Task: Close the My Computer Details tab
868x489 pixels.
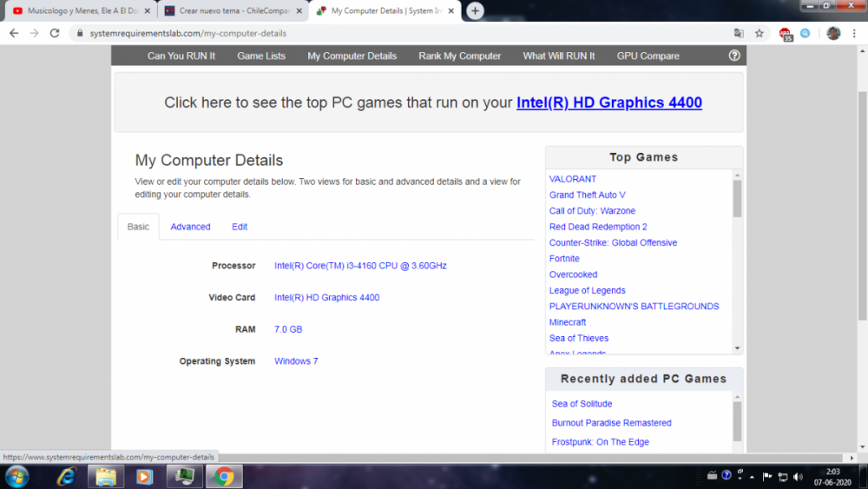Action: point(450,10)
